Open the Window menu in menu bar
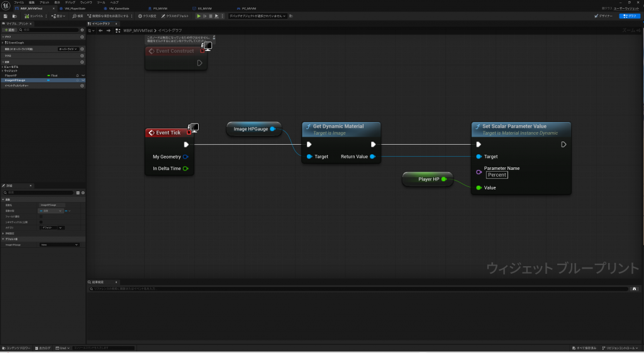 tap(86, 3)
